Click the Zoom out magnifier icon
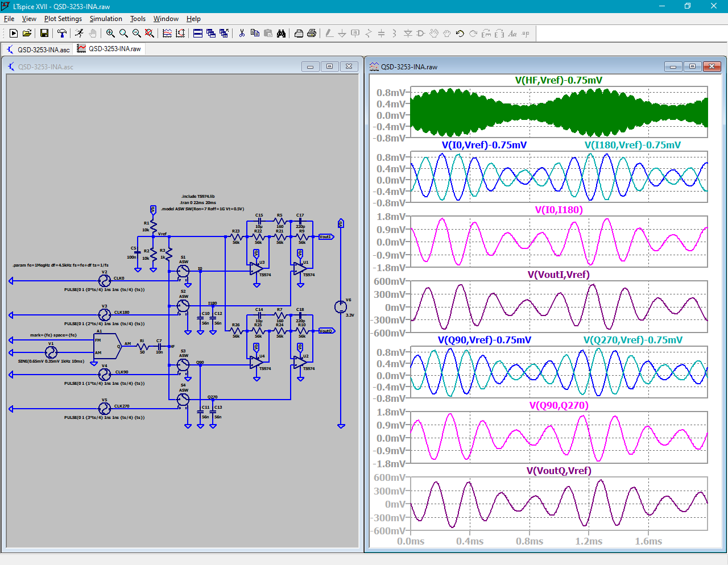 [x=136, y=34]
